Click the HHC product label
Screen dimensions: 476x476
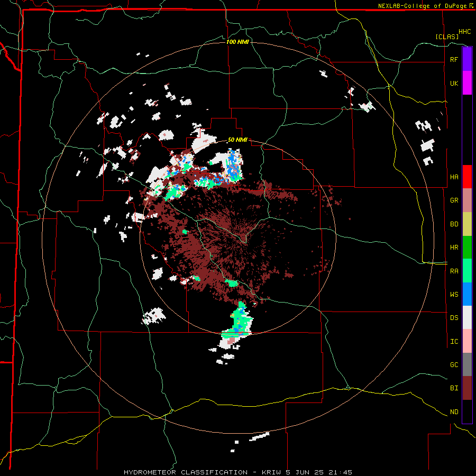(x=465, y=32)
